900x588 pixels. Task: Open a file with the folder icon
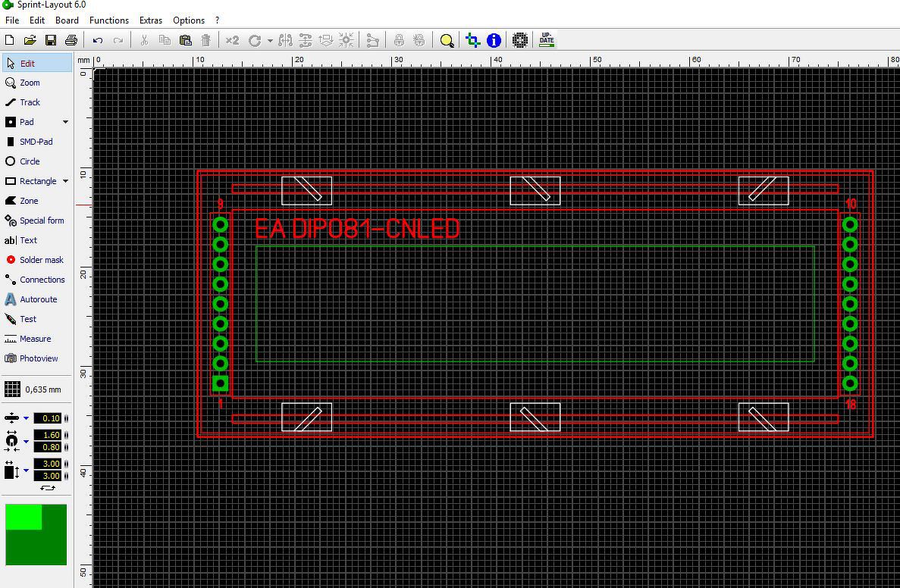coord(30,40)
